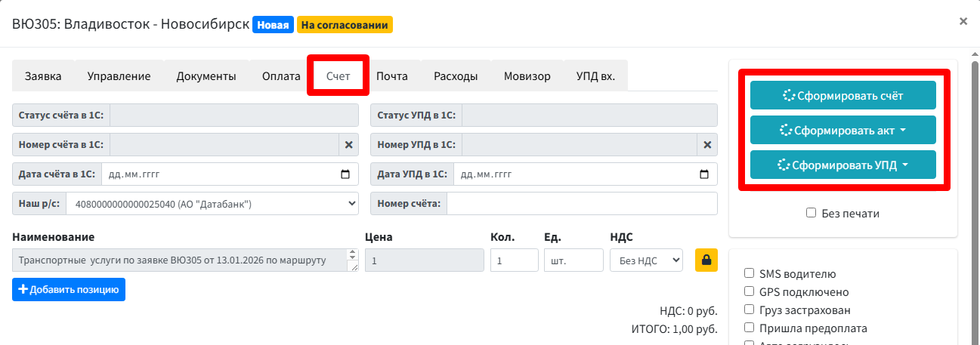Check the SMS водителю checkbox
The width and height of the screenshot is (980, 345).
(749, 274)
